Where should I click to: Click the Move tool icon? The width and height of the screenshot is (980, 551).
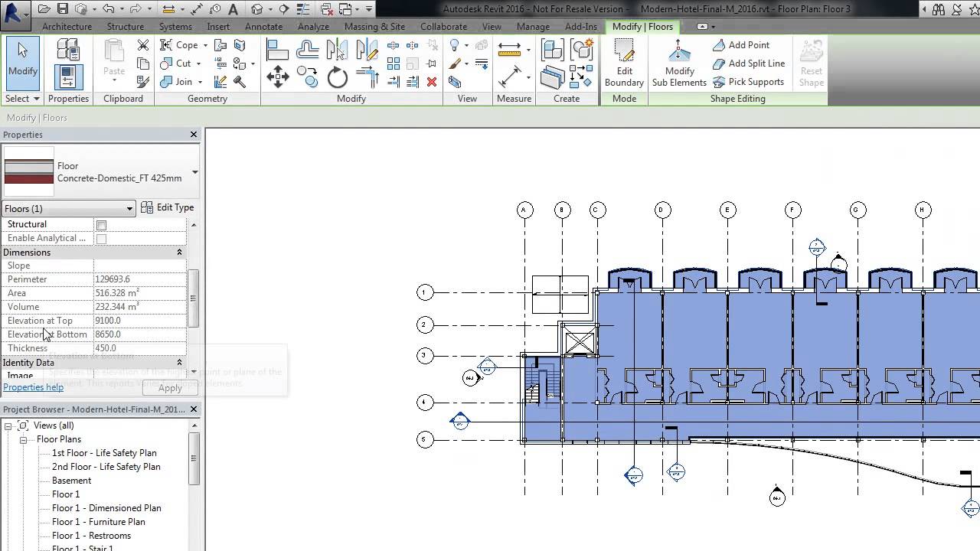point(277,77)
